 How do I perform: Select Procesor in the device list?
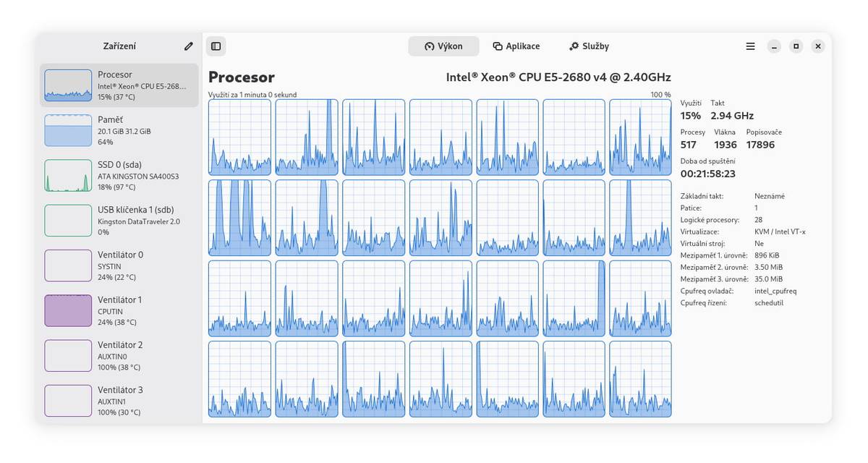[x=119, y=85]
